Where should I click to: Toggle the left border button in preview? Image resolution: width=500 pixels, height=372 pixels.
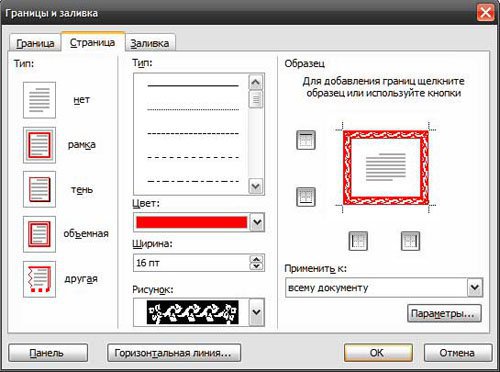coord(358,241)
